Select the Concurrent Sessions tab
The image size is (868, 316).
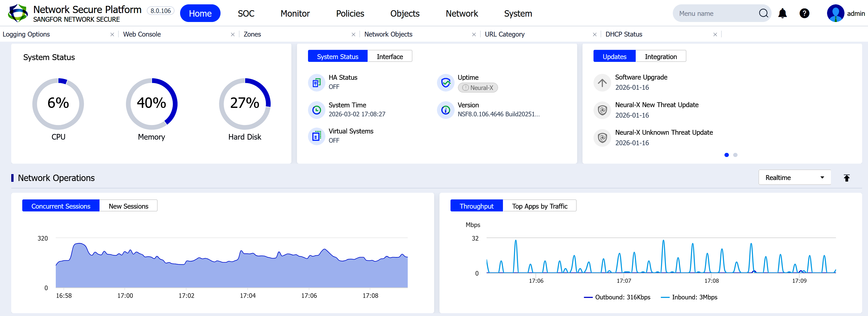tap(61, 206)
